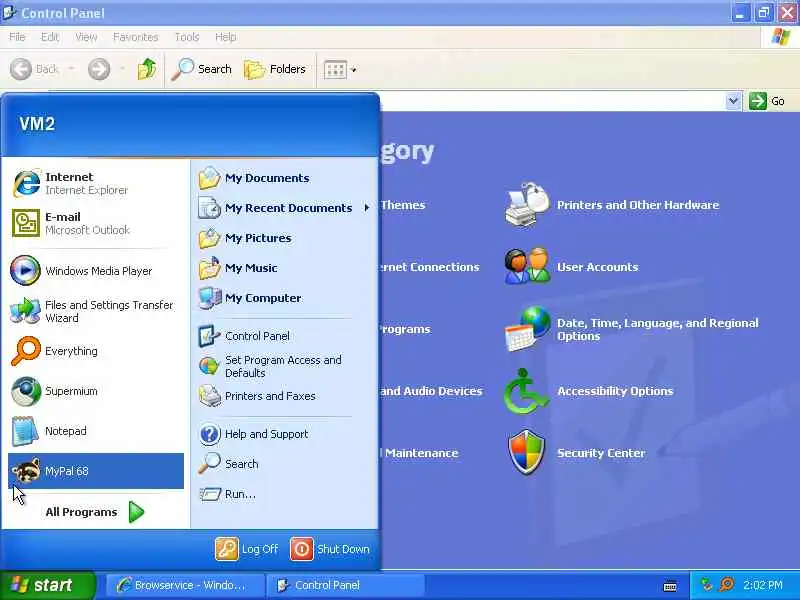
Task: Open Notepad from Start menu
Action: [x=96, y=431]
